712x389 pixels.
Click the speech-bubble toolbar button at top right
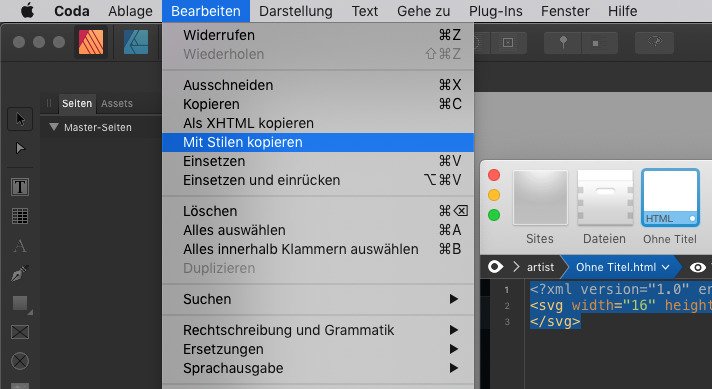coord(654,43)
